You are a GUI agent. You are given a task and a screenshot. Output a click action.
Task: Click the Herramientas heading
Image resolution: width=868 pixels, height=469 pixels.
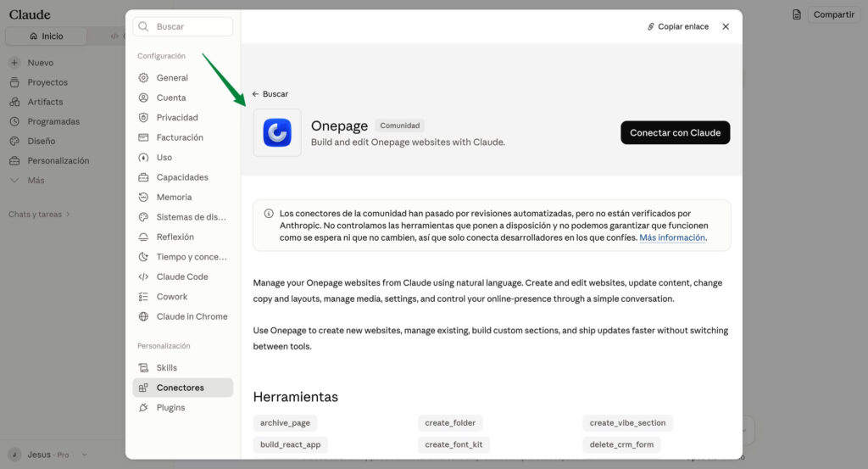click(296, 397)
